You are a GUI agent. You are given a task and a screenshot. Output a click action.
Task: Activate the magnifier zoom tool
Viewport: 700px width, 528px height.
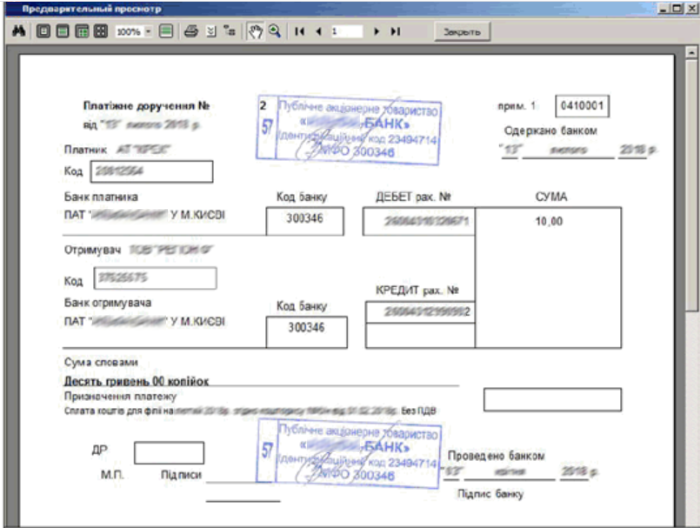pos(275,31)
